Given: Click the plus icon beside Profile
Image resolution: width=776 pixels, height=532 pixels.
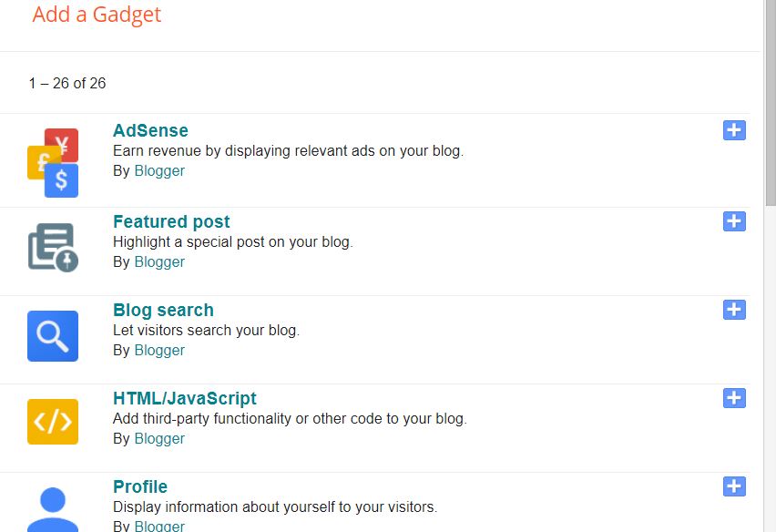Looking at the screenshot, I should tap(734, 487).
